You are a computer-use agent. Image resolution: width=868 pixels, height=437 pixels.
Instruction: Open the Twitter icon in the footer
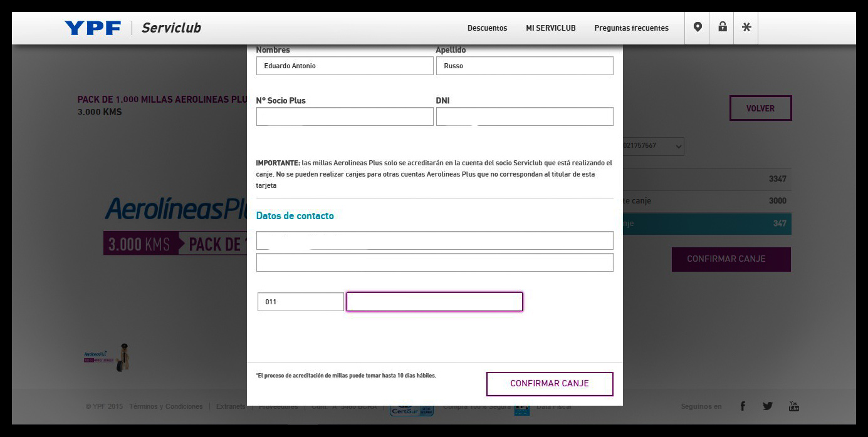pyautogui.click(x=768, y=406)
